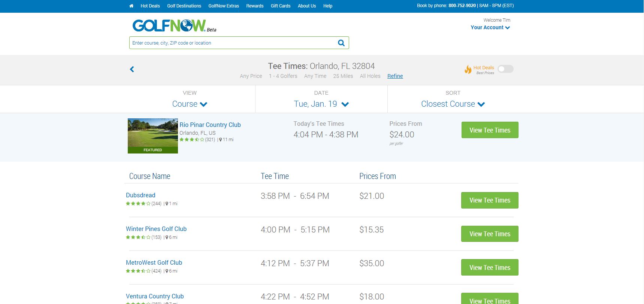This screenshot has width=644, height=304.
Task: Click the back arrow beside Tee Times
Action: (x=132, y=69)
